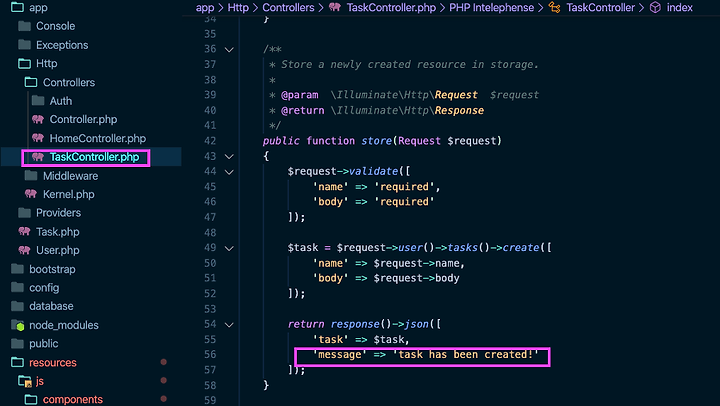This screenshot has width=720, height=406.
Task: Collapse the components folder
Action: (x=73, y=400)
